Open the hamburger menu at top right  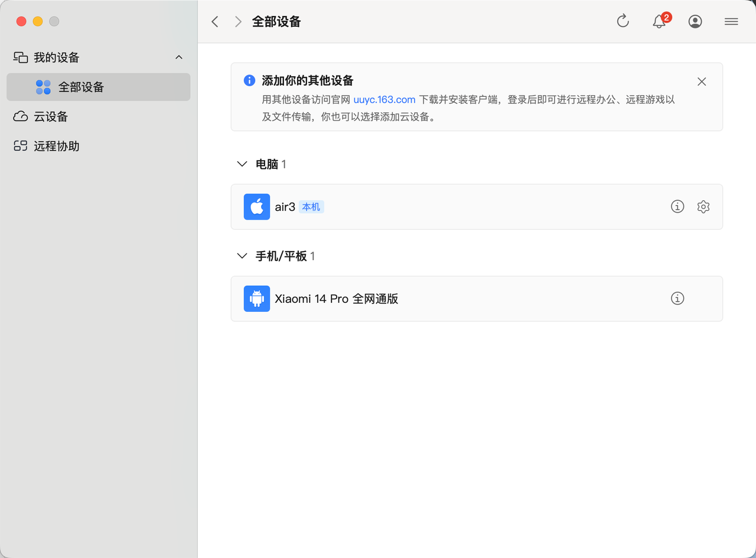[x=731, y=21]
